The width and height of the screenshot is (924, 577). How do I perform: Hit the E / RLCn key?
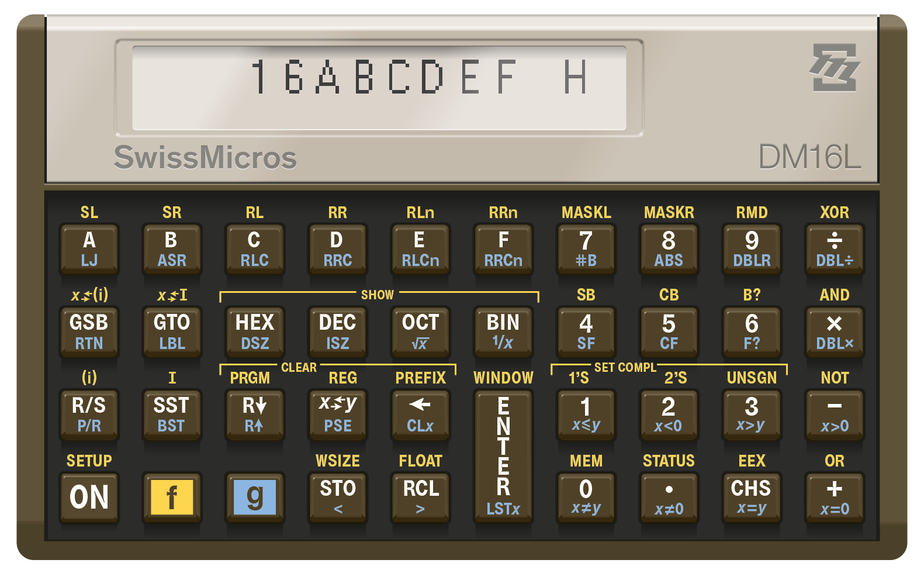click(x=420, y=249)
